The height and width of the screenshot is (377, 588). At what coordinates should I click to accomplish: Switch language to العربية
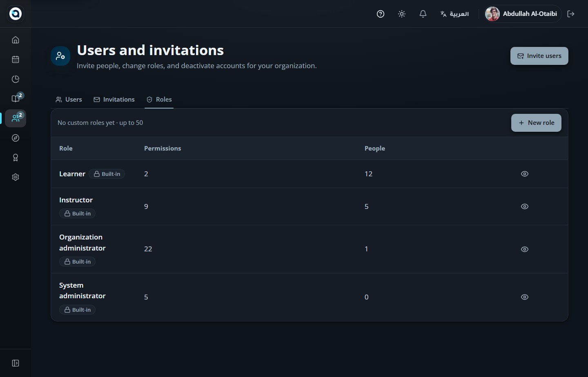pyautogui.click(x=454, y=14)
